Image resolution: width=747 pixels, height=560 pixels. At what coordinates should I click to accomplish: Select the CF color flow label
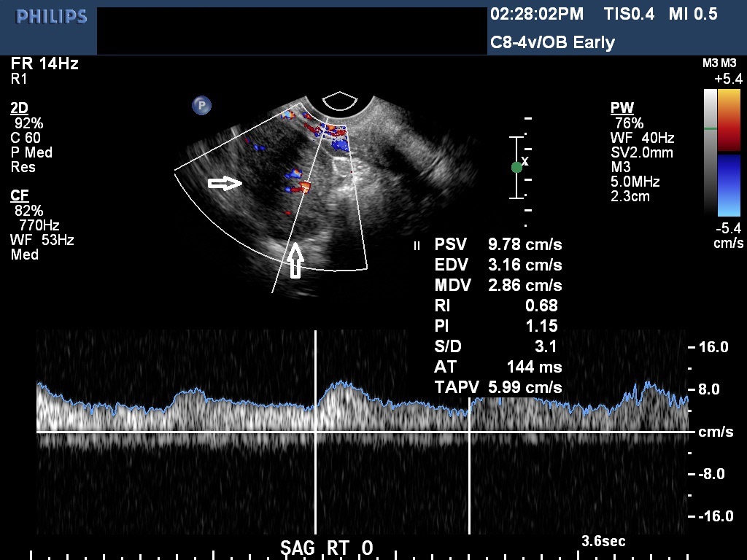click(x=20, y=195)
